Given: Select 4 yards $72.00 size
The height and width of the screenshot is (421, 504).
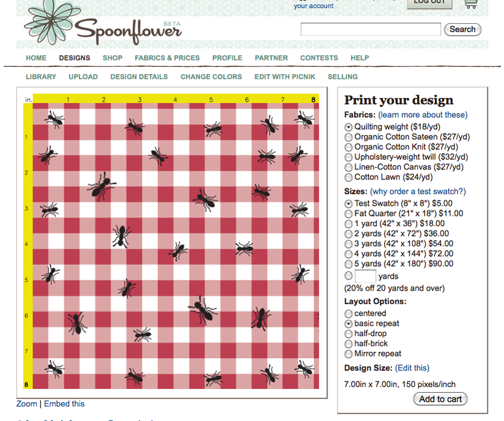Looking at the screenshot, I should pos(348,254).
